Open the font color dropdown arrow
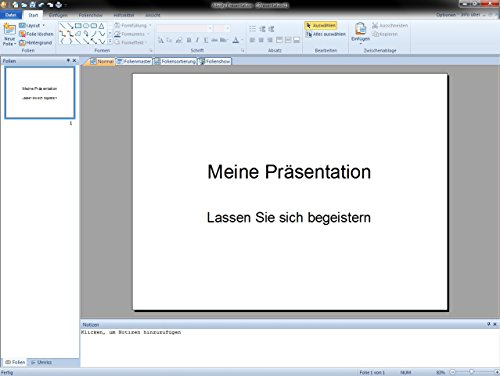Screen dimensions: 500x376 point(242,40)
